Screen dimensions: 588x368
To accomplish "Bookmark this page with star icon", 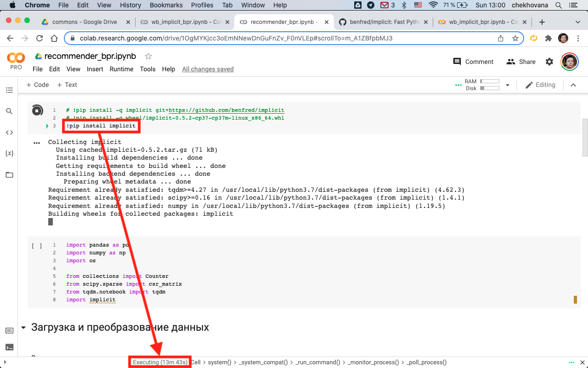I will point(515,39).
